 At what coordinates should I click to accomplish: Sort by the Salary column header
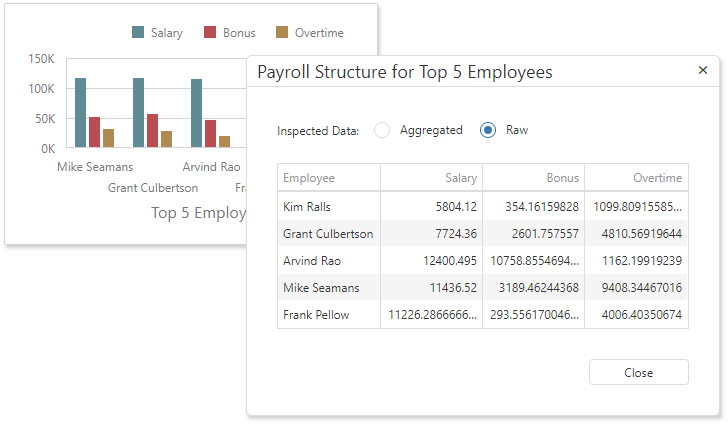click(431, 178)
